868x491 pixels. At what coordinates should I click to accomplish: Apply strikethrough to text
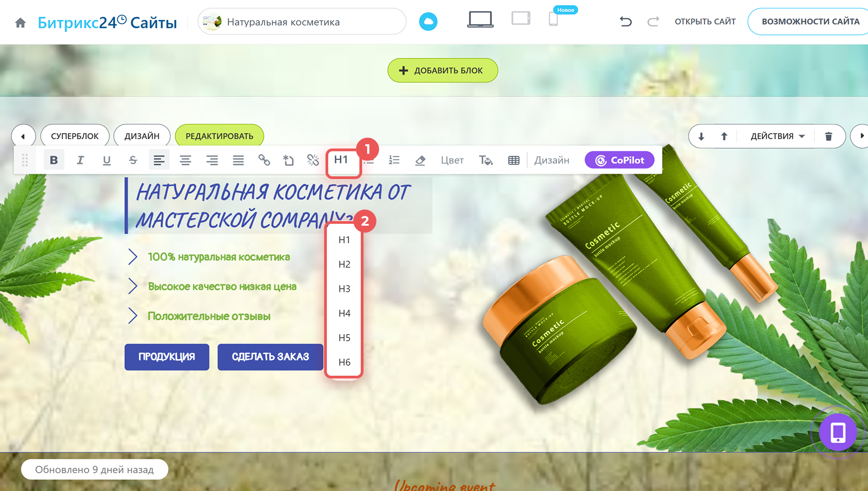coord(133,160)
